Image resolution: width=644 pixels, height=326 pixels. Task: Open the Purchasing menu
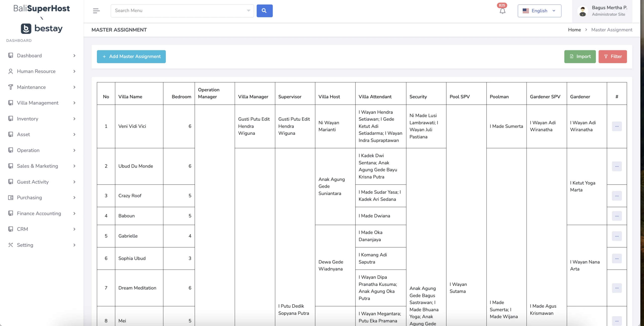pos(42,198)
